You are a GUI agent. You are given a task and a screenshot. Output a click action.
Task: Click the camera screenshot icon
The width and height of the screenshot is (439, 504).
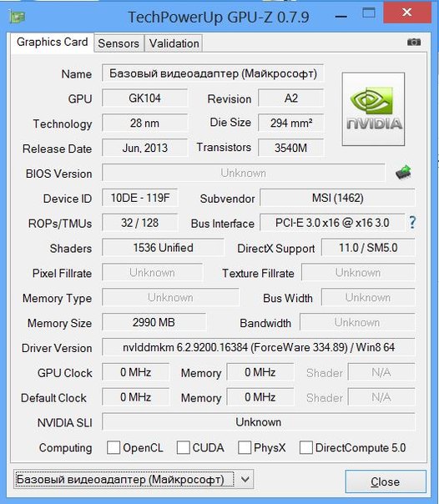[x=414, y=42]
